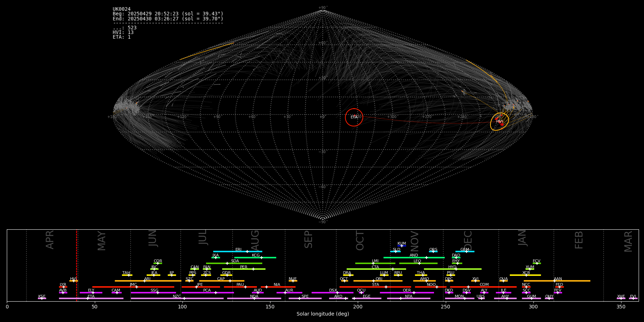644x322 pixels.
Task: Click the 350 tick on solar longitude axis
Action: click(x=621, y=307)
